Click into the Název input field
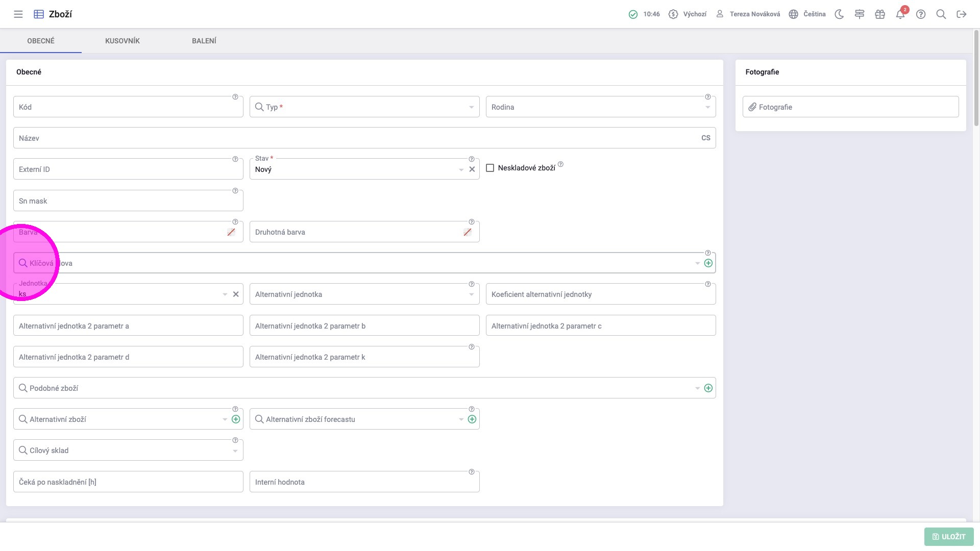 pos(357,138)
